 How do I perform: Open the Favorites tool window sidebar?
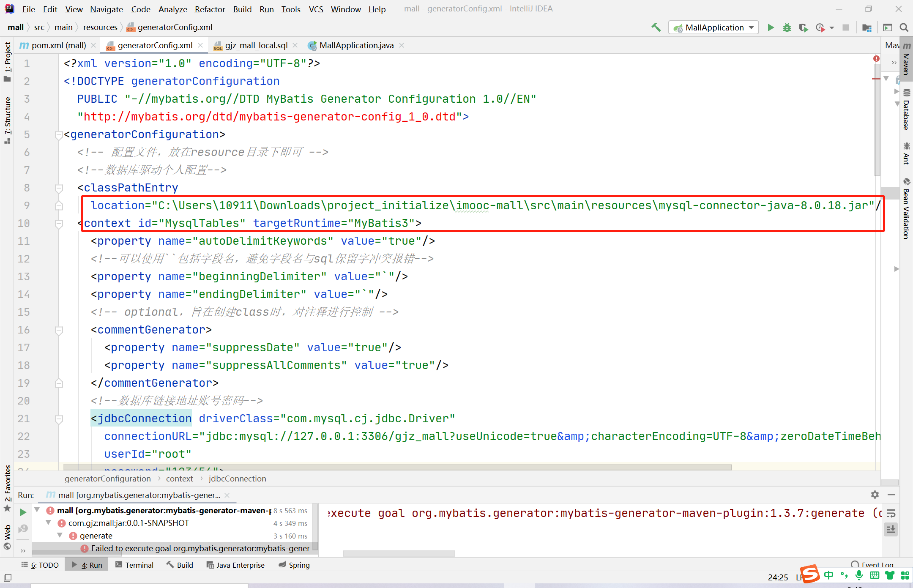[7, 488]
